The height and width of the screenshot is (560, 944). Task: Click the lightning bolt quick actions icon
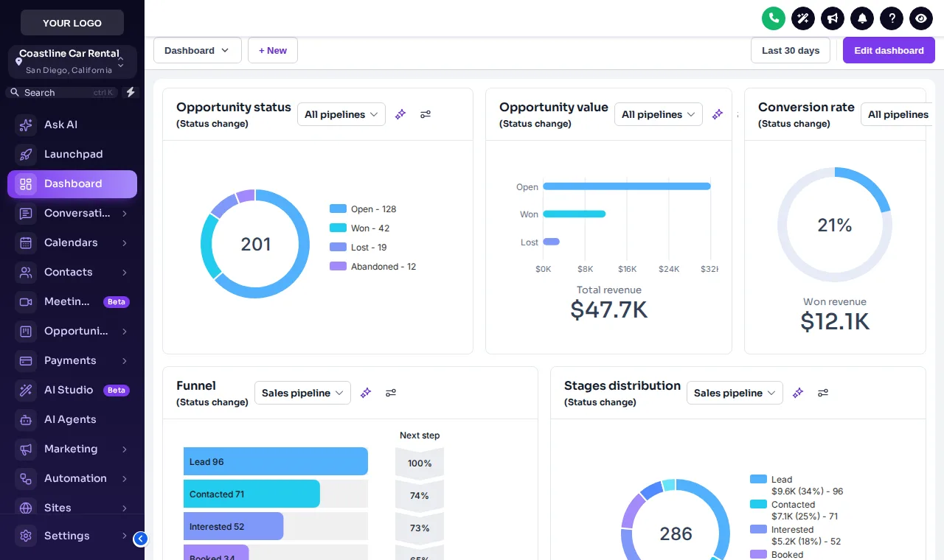click(x=131, y=92)
